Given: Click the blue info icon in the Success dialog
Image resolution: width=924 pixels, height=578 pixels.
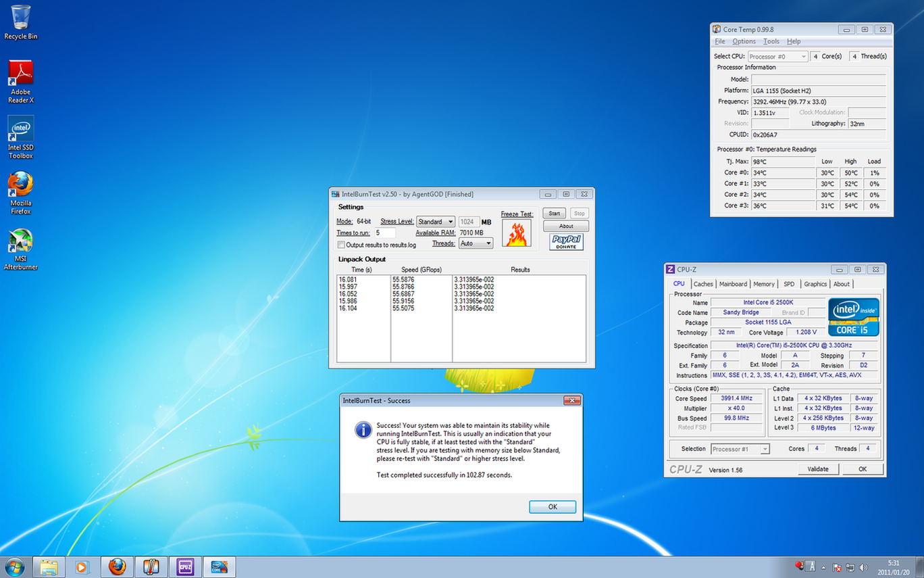Looking at the screenshot, I should point(363,429).
